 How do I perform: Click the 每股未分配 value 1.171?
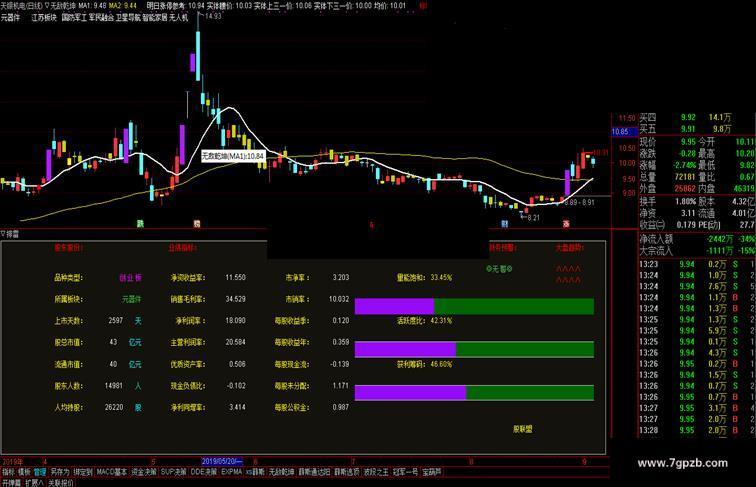tap(340, 386)
